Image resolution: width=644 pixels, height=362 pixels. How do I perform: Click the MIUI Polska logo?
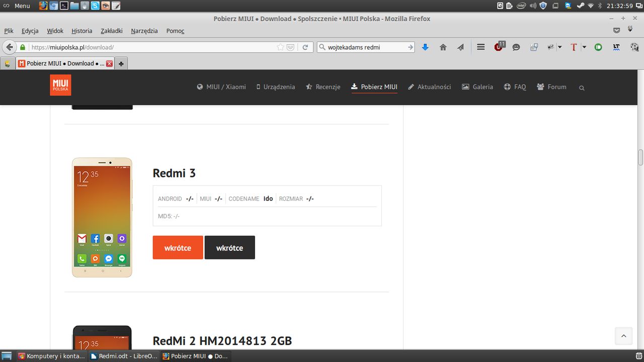coord(60,85)
